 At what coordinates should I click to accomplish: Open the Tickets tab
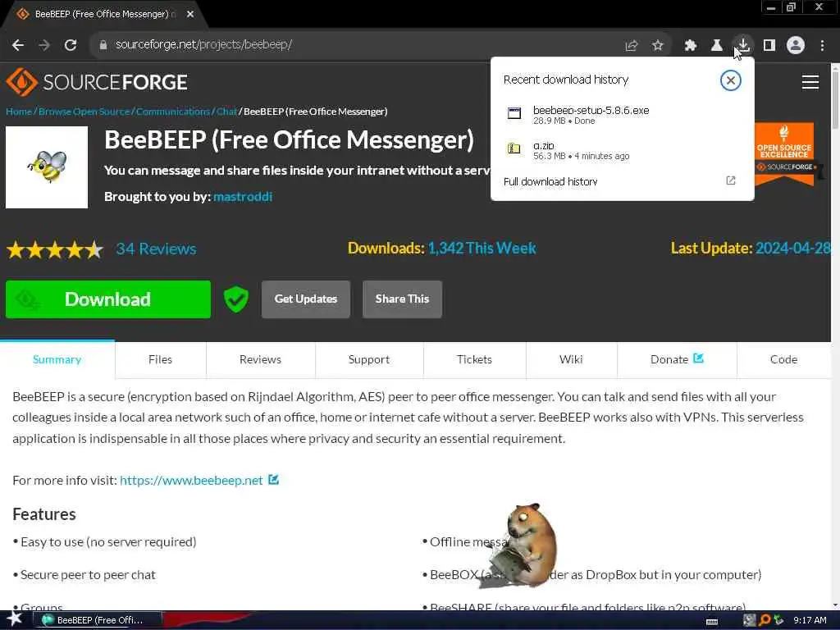click(x=475, y=359)
